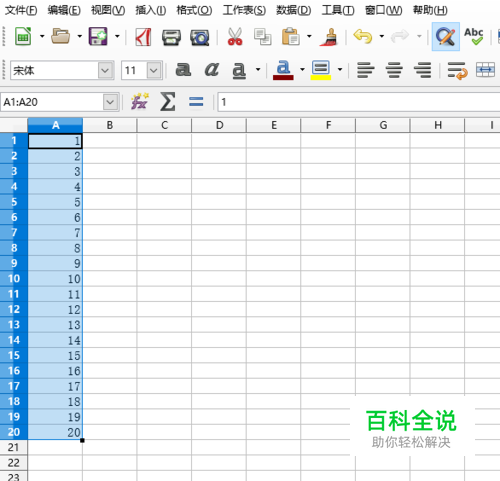Select the Clone Formatting paintbrush
500x481 pixels.
tap(329, 37)
